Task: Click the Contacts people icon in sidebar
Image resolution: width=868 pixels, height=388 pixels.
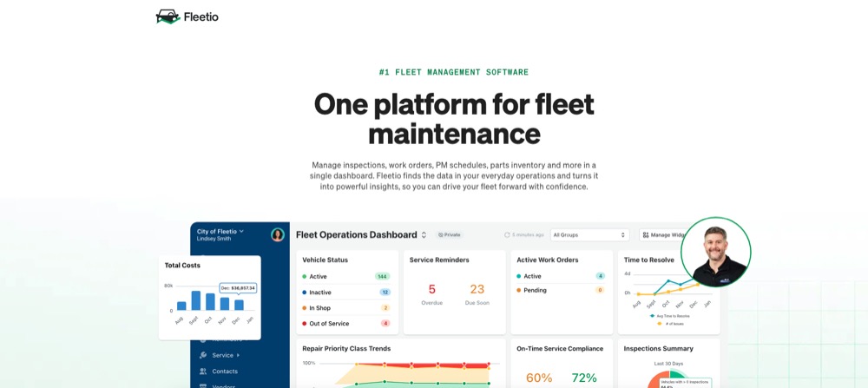Action: tap(203, 371)
